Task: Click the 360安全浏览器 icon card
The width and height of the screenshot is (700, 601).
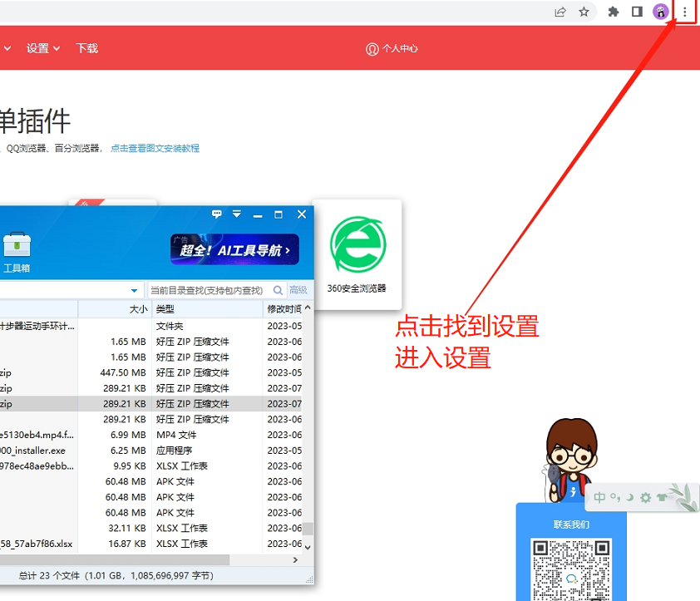Action: coord(357,254)
